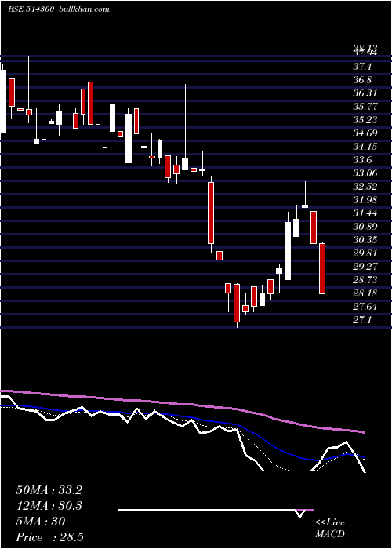
Task: Choose the 31.98 price axis label
Action: (x=365, y=199)
